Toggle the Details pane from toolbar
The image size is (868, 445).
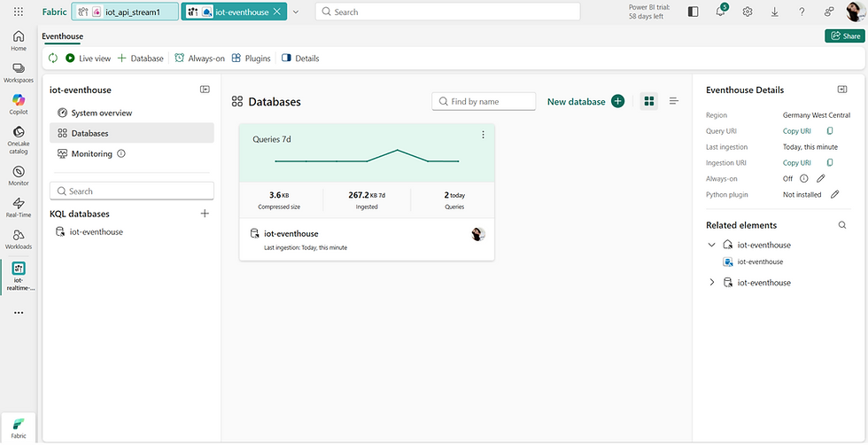click(300, 59)
